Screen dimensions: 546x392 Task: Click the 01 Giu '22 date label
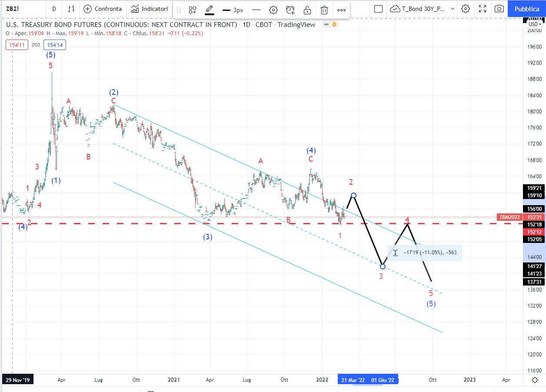(x=383, y=380)
